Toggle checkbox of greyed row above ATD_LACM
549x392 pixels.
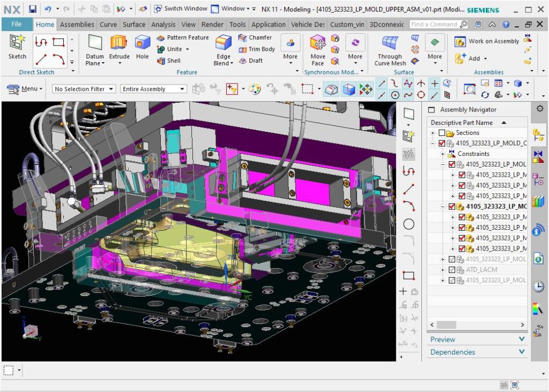pos(452,260)
